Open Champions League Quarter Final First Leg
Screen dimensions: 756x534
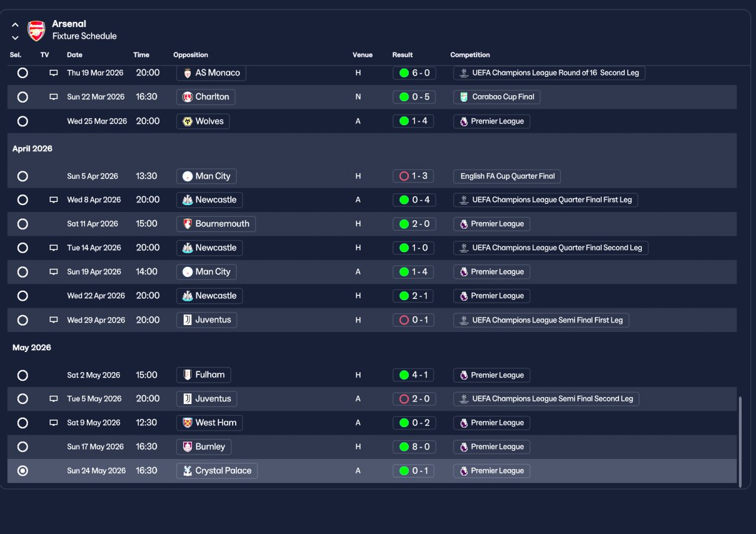(x=546, y=200)
